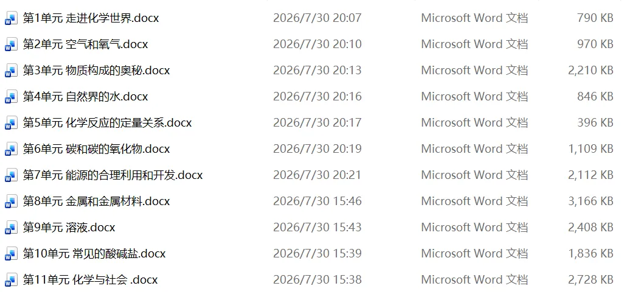Select the file name 第10单元 常见的酸碱盐.docx
Image resolution: width=644 pixels, height=297 pixels.
click(94, 254)
